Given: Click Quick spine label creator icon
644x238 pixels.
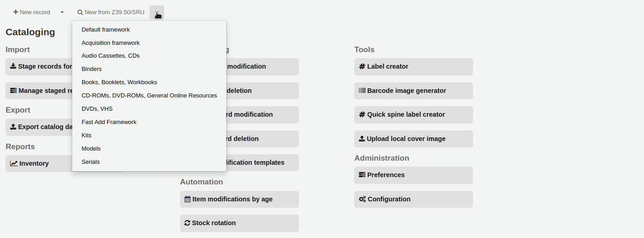Looking at the screenshot, I should point(362,115).
